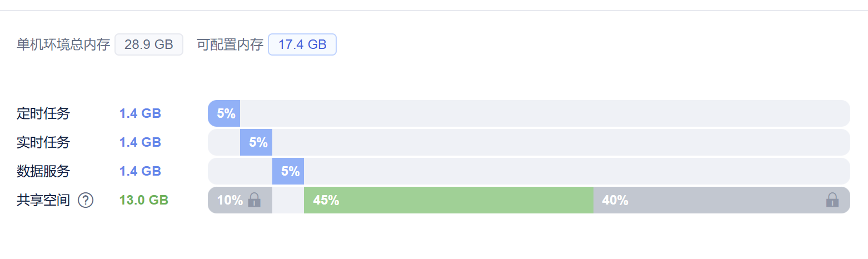Click the 定时任务 row label
The image size is (868, 259).
43,114
